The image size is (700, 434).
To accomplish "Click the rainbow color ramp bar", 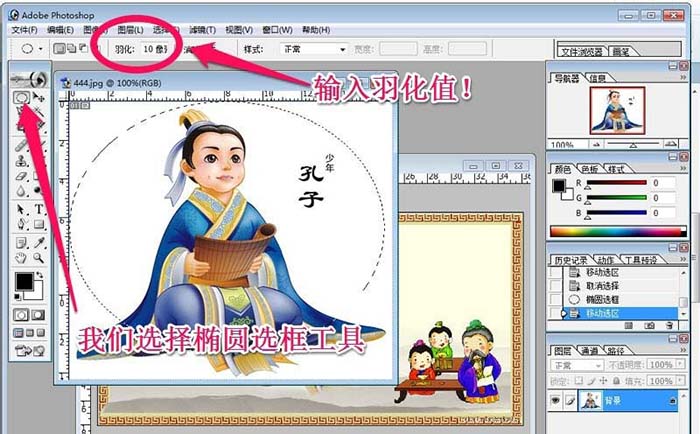I will [x=618, y=231].
